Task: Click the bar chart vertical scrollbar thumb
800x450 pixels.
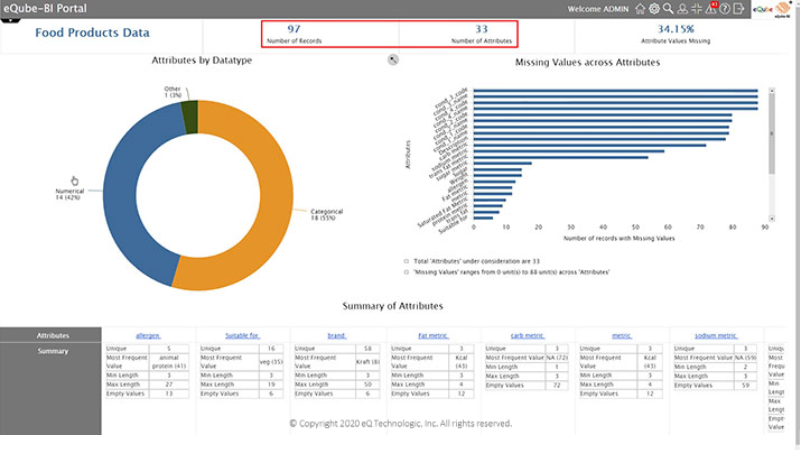Action: pyautogui.click(x=771, y=134)
